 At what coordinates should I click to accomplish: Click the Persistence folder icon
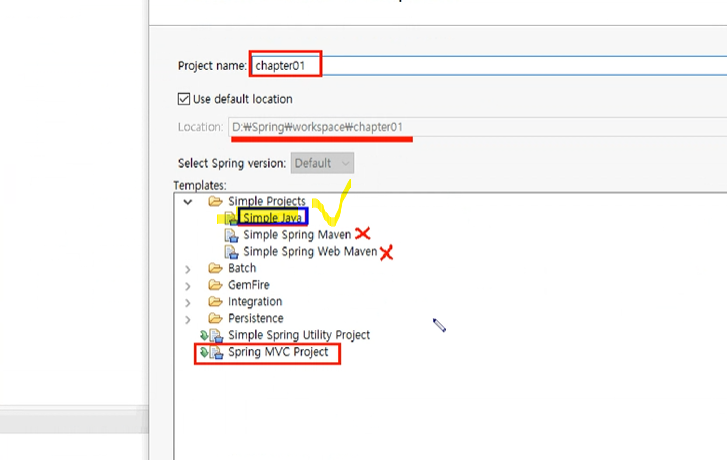(215, 318)
